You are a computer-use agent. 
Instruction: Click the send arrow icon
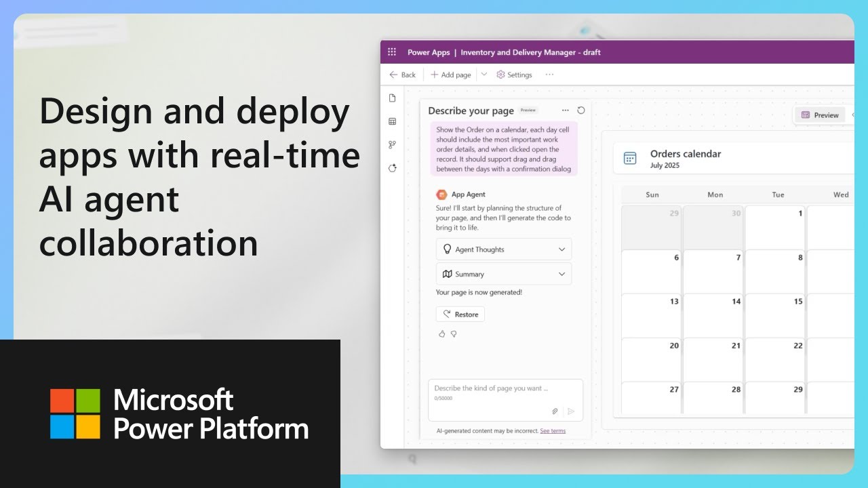tap(571, 411)
